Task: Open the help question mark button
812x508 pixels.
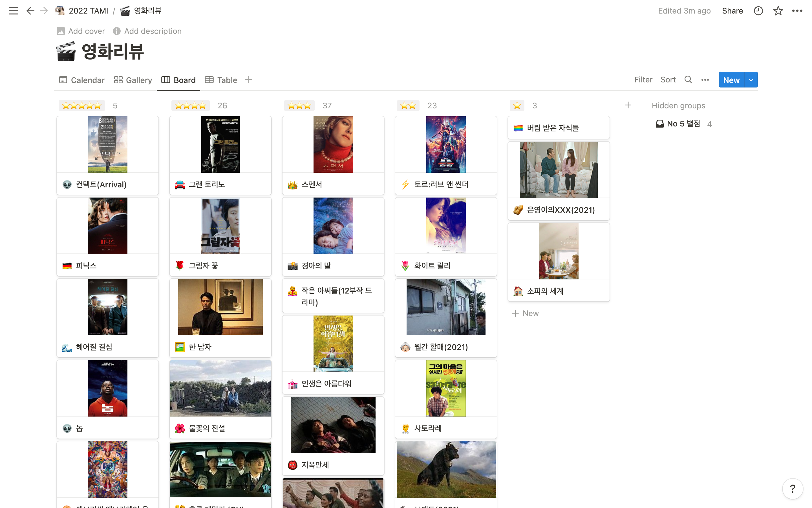Action: (x=793, y=488)
